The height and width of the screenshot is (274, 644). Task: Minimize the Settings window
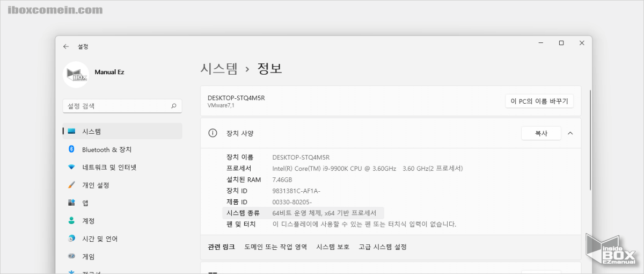pyautogui.click(x=541, y=43)
